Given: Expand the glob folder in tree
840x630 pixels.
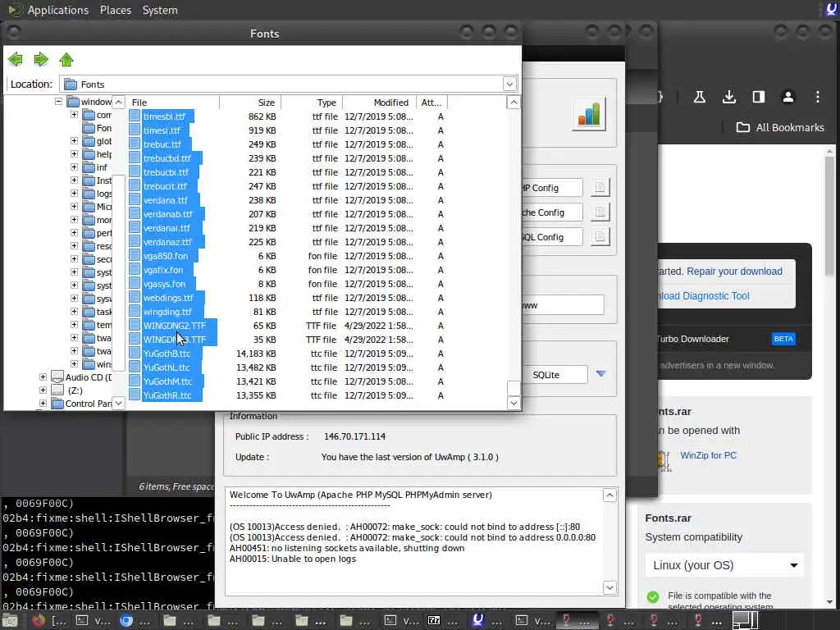Looking at the screenshot, I should 74,141.
